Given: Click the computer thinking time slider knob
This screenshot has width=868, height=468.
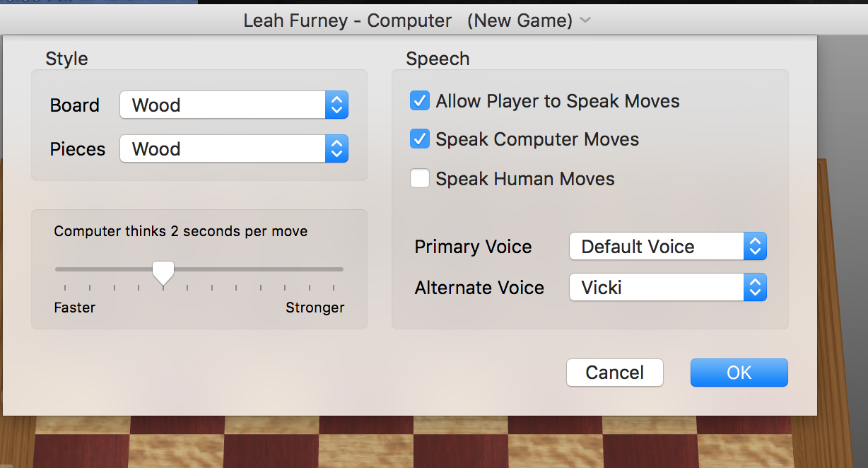Looking at the screenshot, I should coord(163,271).
